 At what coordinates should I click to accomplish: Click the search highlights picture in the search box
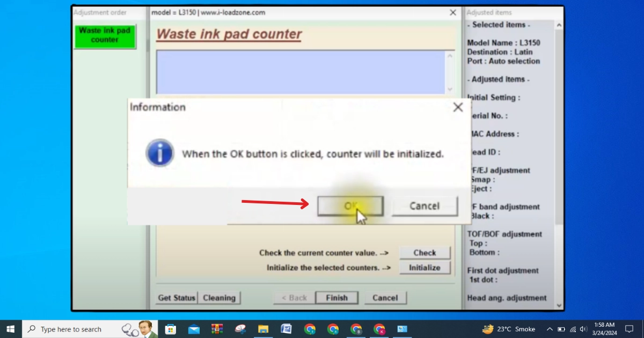coord(138,329)
